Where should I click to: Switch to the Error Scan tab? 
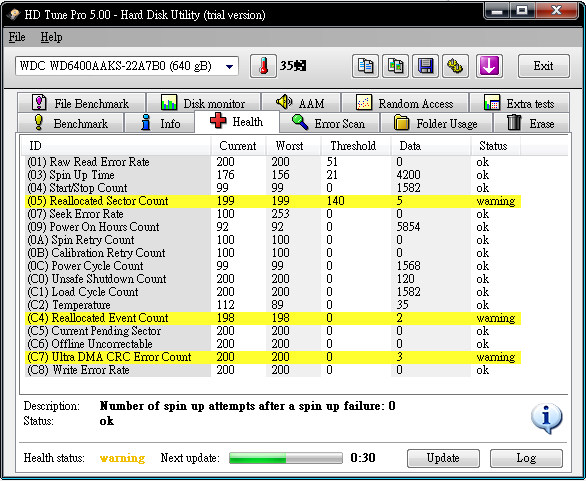[330, 123]
